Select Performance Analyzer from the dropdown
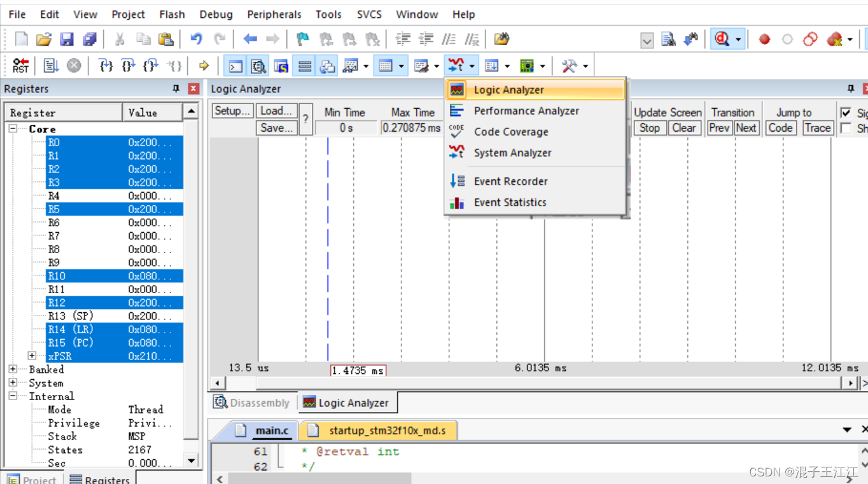The height and width of the screenshot is (484, 868). (535, 111)
